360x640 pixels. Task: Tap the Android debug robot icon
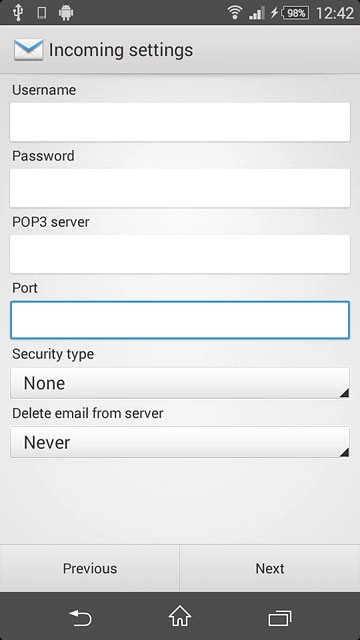(x=66, y=13)
